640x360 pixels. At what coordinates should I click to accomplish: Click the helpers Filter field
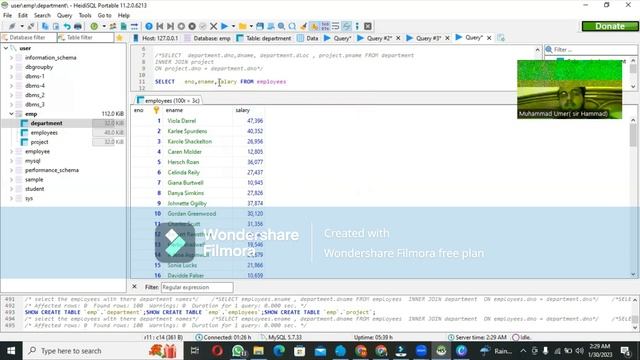coord(591,49)
